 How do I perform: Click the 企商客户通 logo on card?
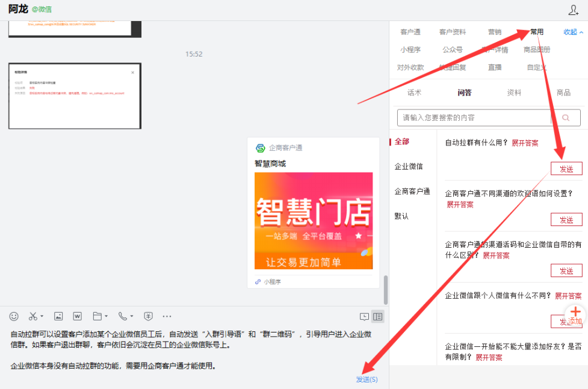pos(260,148)
